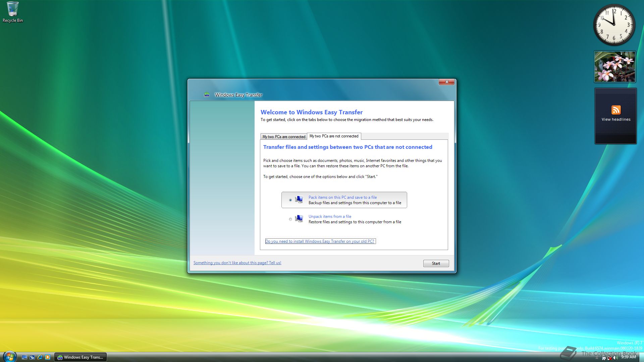Screen dimensions: 644x362
Task: Open the install Easy Transfer on old PC link
Action: click(x=320, y=241)
